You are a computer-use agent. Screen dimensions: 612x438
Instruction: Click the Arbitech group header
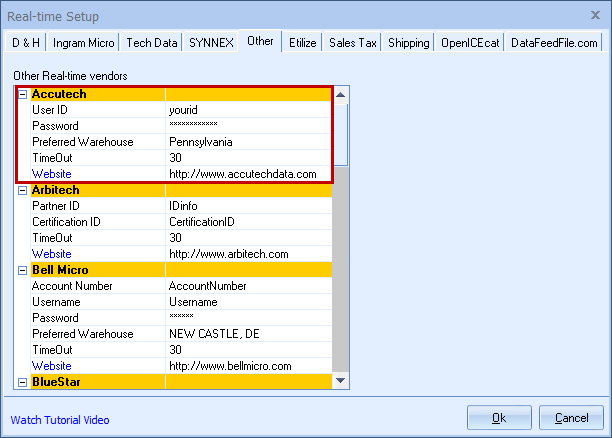(x=181, y=190)
